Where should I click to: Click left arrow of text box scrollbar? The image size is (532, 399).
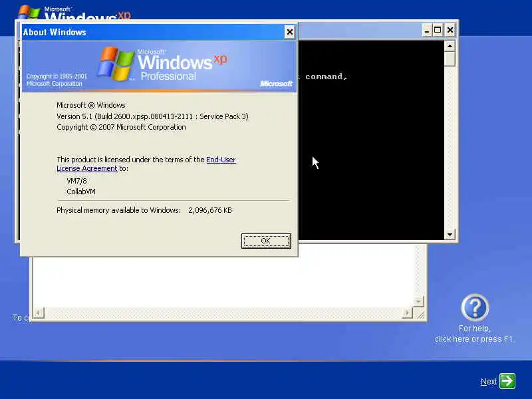point(39,313)
